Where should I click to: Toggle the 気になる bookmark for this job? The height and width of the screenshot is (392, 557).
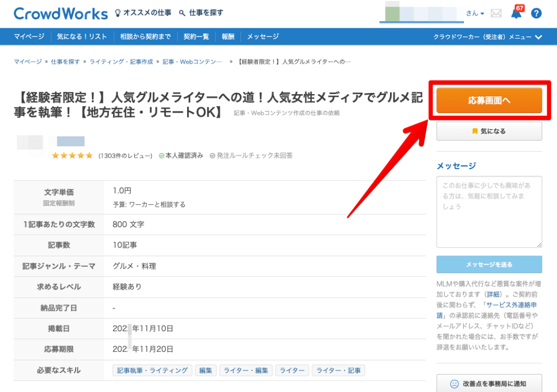488,130
